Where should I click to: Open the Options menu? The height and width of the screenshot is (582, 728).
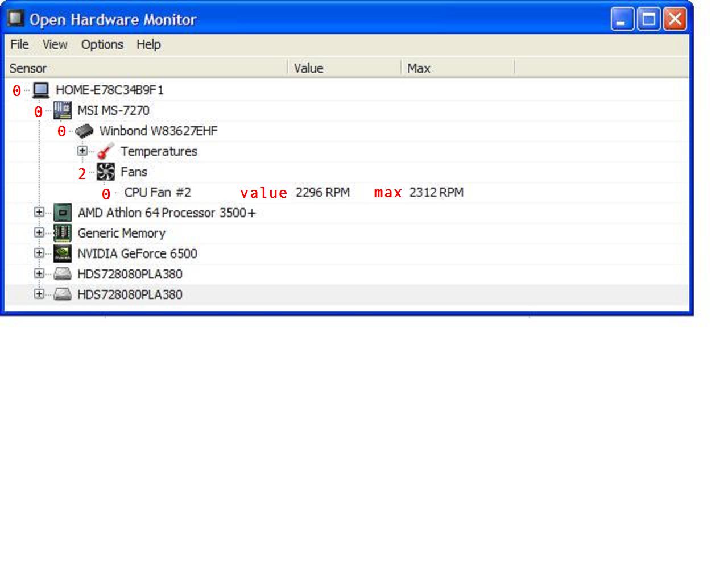pyautogui.click(x=102, y=44)
